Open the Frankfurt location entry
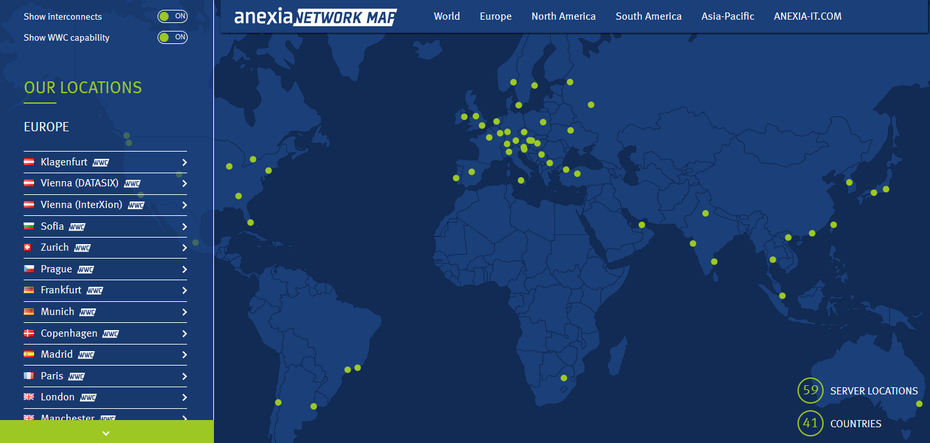 point(106,291)
